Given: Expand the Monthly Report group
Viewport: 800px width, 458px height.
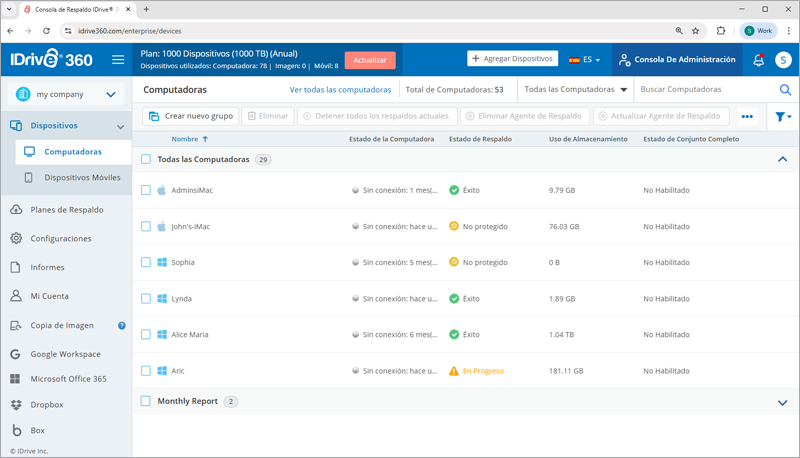Looking at the screenshot, I should (x=782, y=402).
